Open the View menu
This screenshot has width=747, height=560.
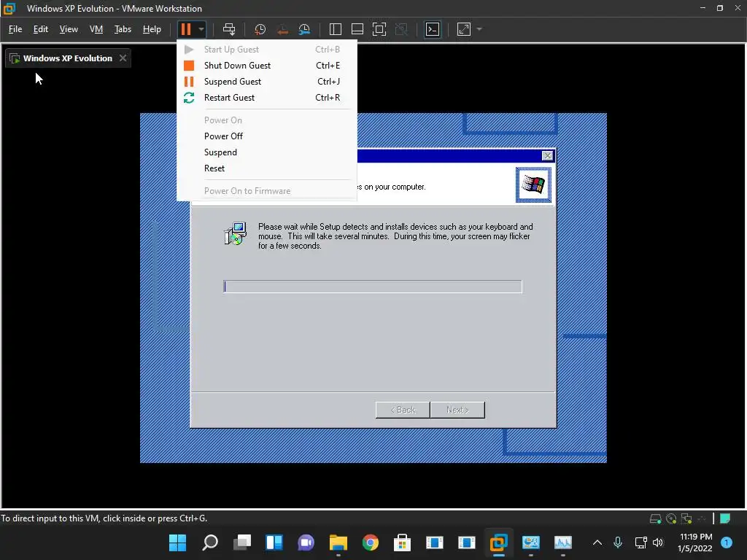69,29
